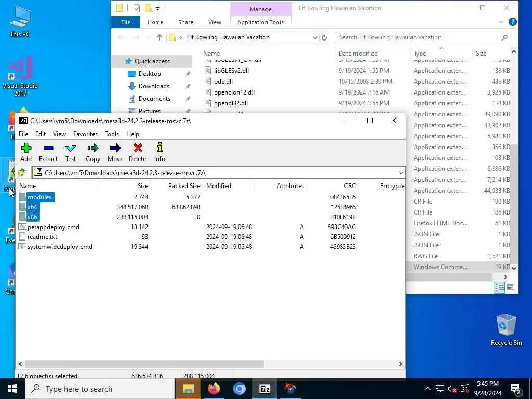Screen dimensions: 532x399
Task: Choose the Copy toolbar icon in 7-Zip
Action: pos(93,152)
